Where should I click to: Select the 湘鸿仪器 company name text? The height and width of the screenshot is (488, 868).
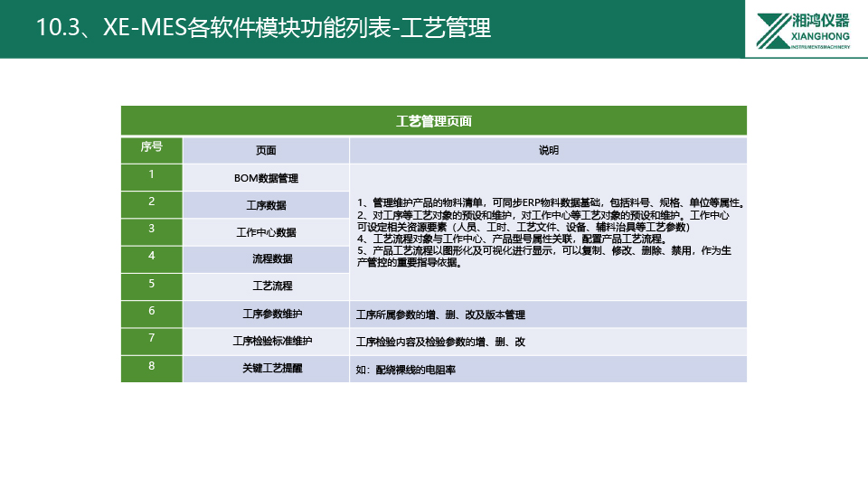pos(819,21)
